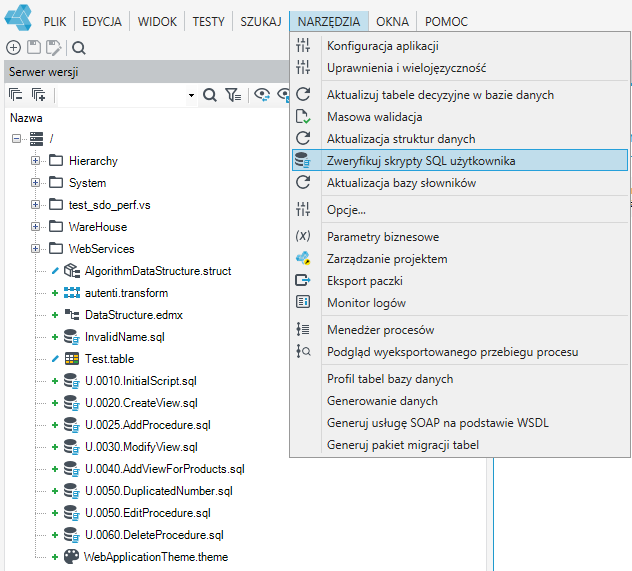Screen dimensions: 632x571
Task: Choose Aktualizacja bazy słowników
Action: pos(460,183)
